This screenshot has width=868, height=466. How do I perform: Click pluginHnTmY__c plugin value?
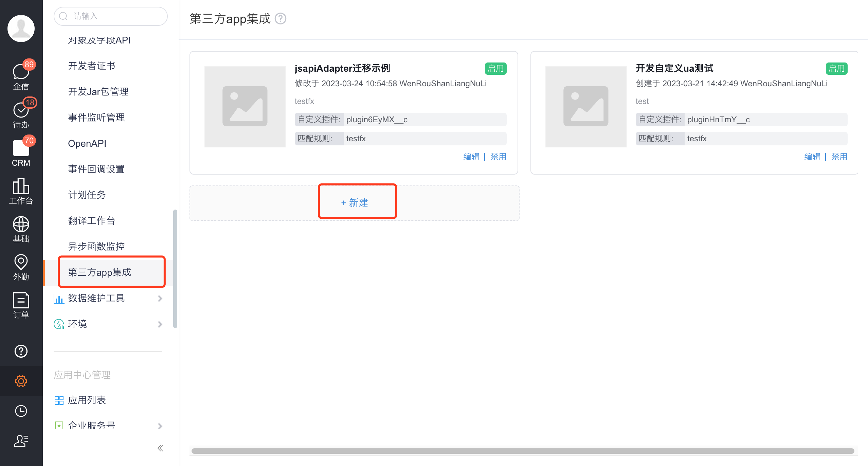point(719,120)
